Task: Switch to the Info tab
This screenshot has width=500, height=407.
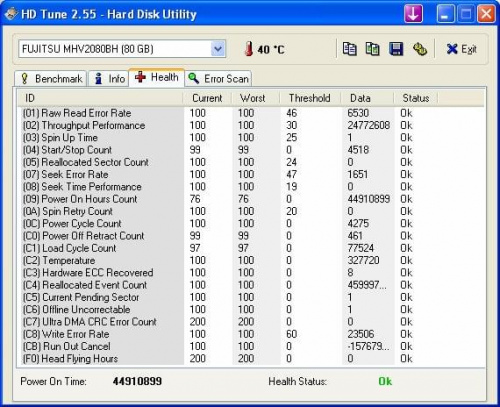Action: [109, 79]
